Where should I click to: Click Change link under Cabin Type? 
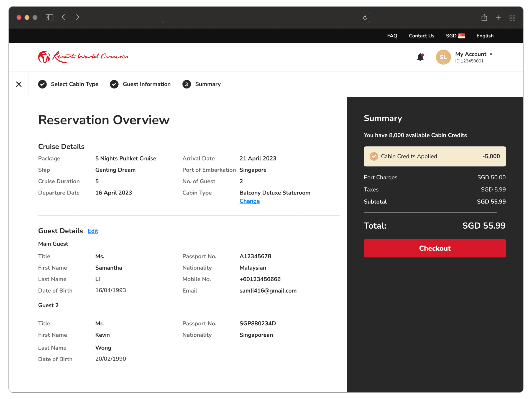pos(249,201)
